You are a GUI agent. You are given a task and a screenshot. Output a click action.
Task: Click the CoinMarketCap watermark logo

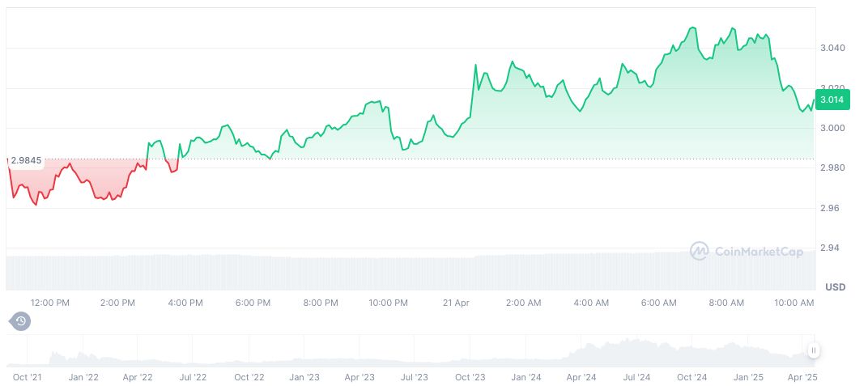(747, 252)
